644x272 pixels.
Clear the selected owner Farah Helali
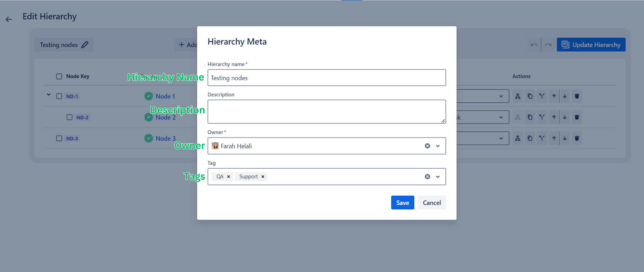[427, 146]
